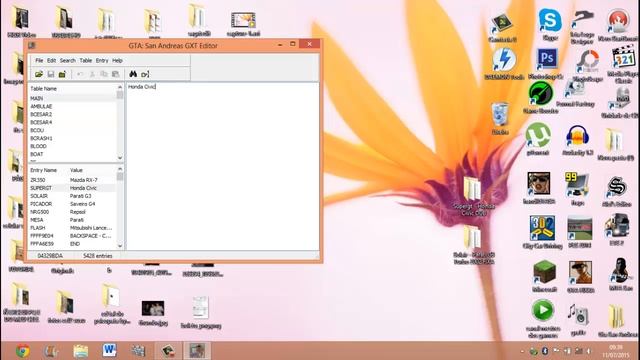
Task: Click the entry list scroll-down arrow
Action: click(120, 246)
